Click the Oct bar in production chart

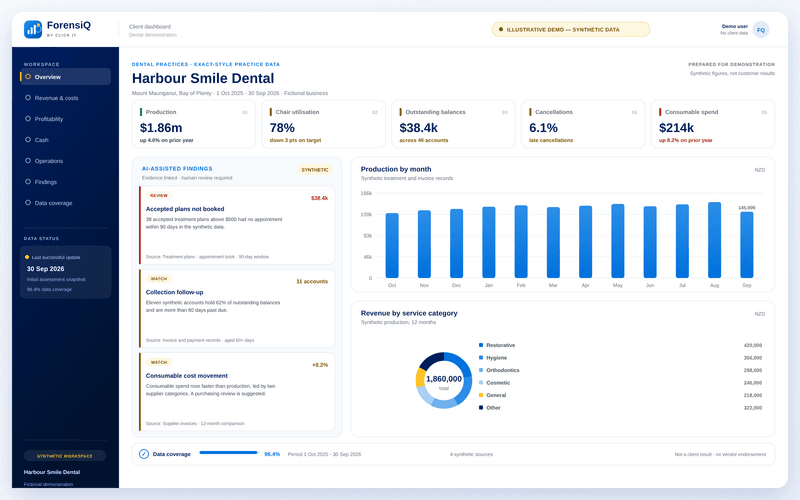coord(392,245)
